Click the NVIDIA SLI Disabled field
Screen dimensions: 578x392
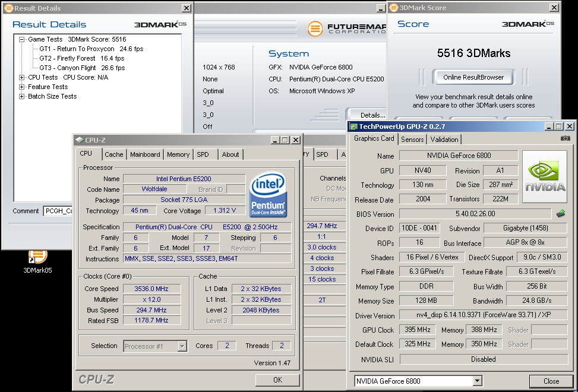point(484,359)
